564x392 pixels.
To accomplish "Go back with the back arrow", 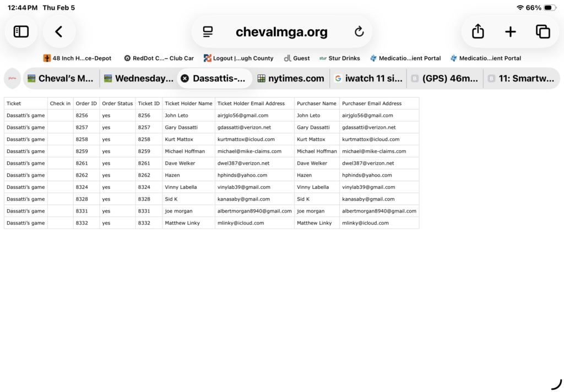I will pyautogui.click(x=59, y=32).
